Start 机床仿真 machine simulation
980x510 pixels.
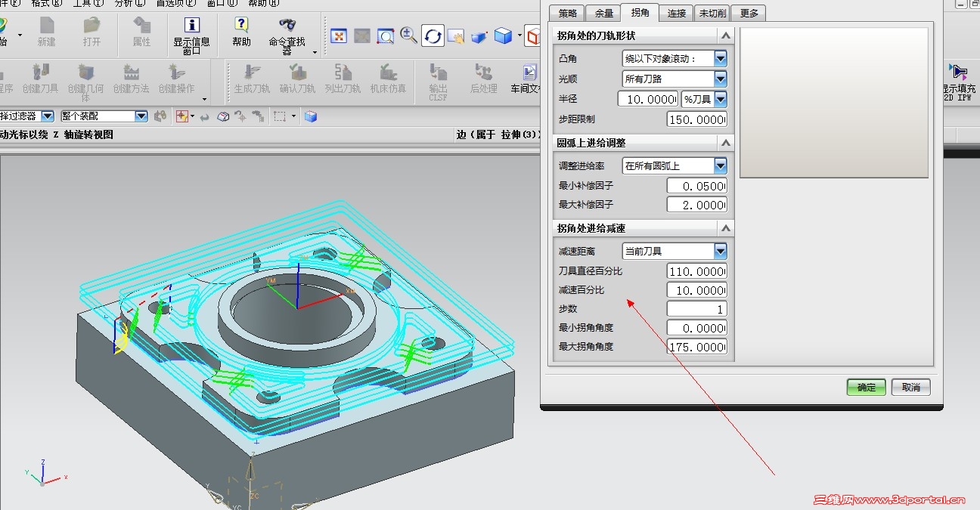(388, 79)
